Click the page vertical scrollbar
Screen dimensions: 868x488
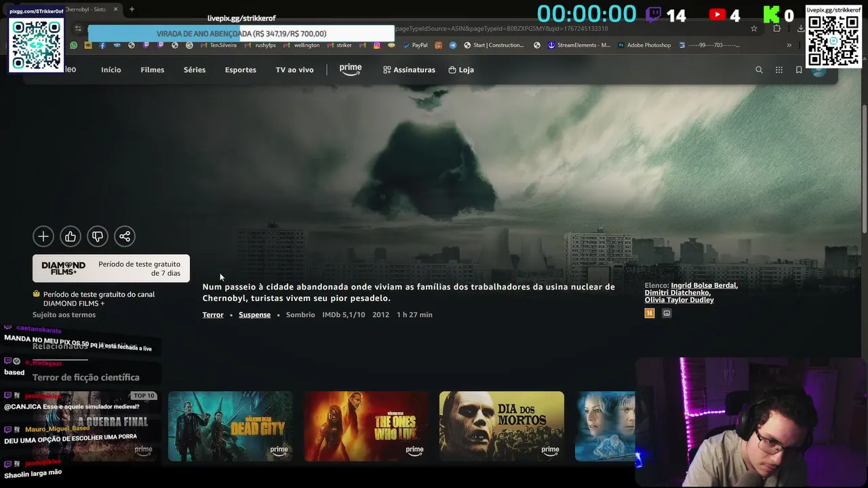point(864,169)
